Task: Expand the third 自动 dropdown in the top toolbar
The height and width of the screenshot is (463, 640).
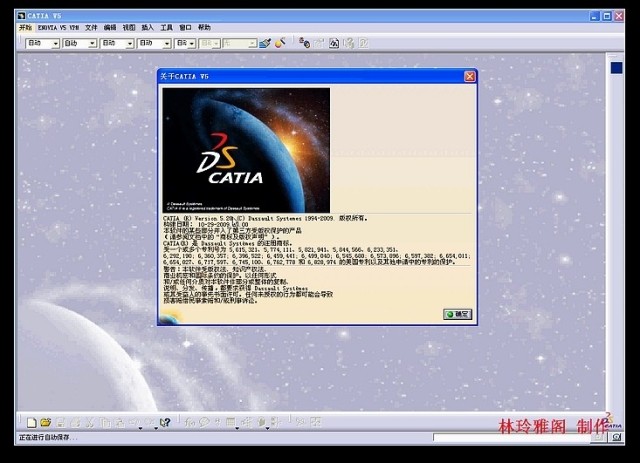Action: click(x=130, y=43)
